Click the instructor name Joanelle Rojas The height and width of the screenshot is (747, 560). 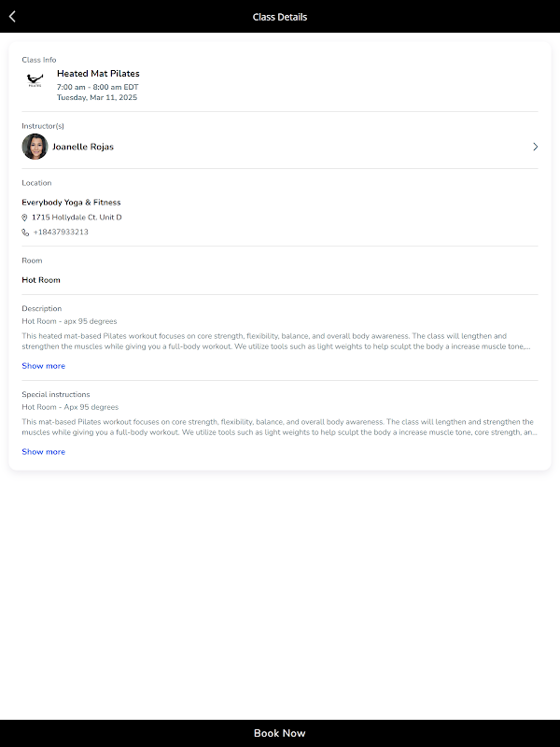click(x=83, y=147)
